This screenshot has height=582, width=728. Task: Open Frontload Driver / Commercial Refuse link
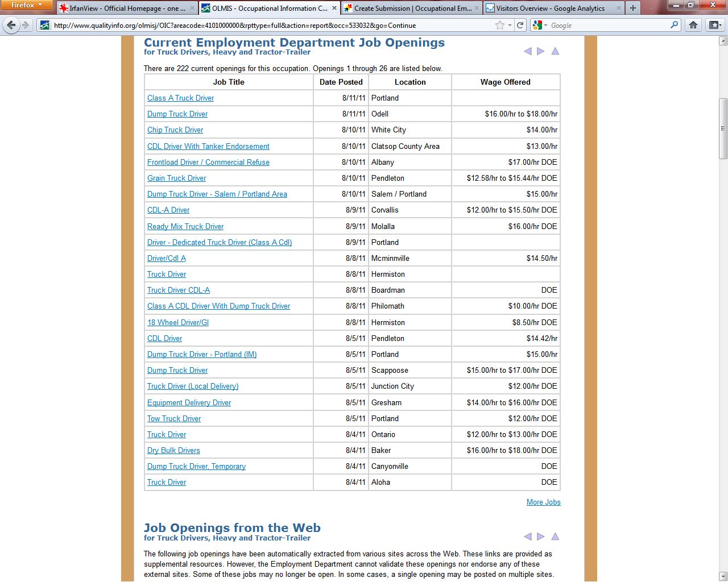click(208, 162)
